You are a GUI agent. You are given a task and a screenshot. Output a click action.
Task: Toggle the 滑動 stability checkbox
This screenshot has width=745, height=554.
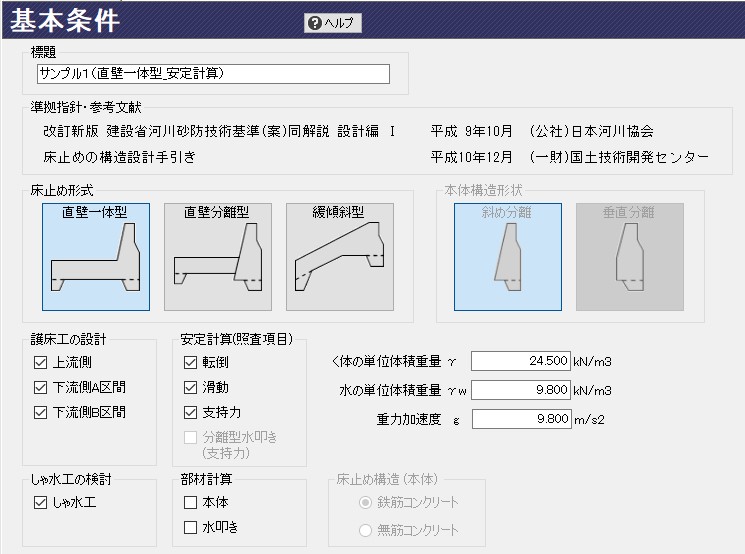pyautogui.click(x=190, y=387)
